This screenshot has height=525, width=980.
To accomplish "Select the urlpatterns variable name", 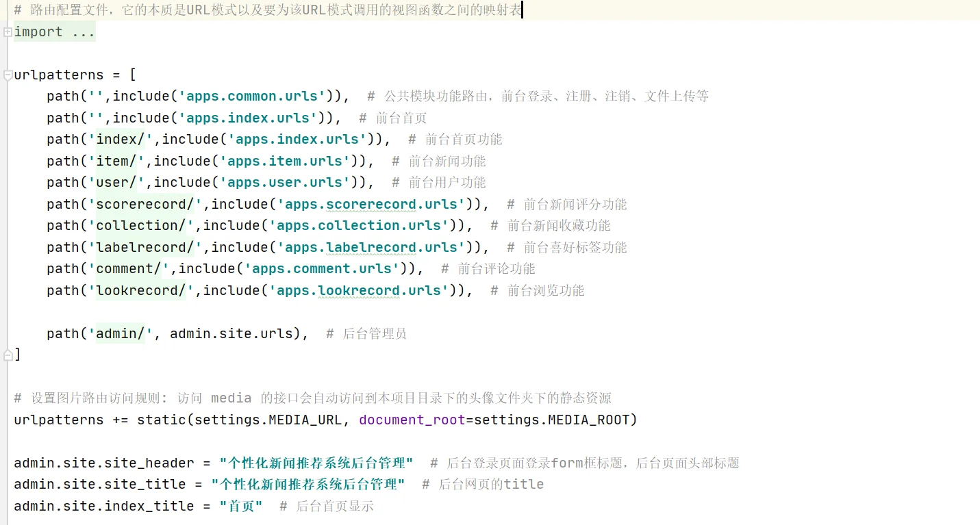I will pyautogui.click(x=58, y=74).
